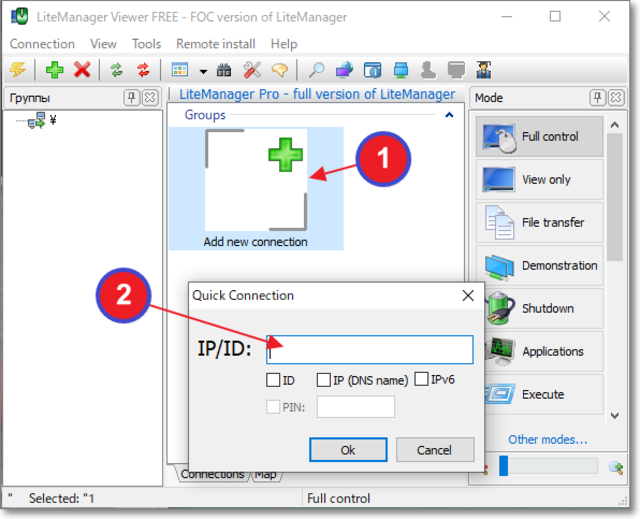The image size is (640, 519).
Task: Tick the IP (DNS name) checkbox
Action: pyautogui.click(x=323, y=380)
